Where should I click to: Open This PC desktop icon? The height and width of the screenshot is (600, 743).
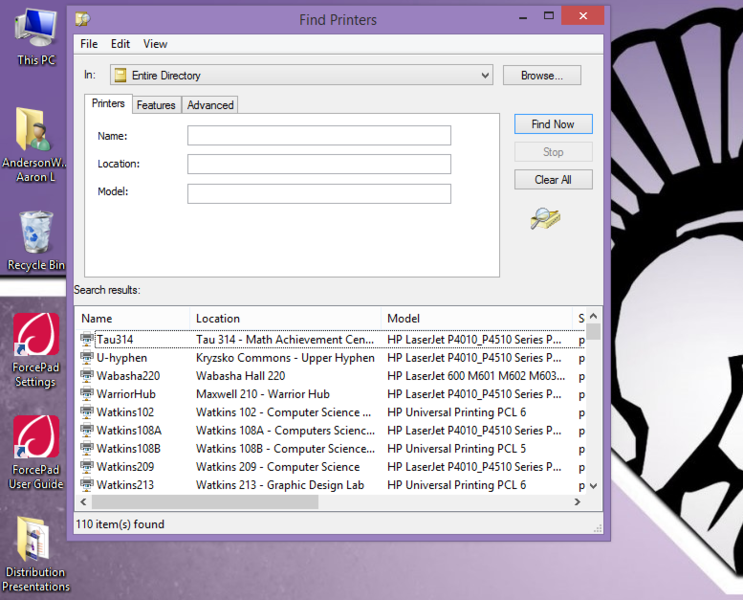(36, 30)
